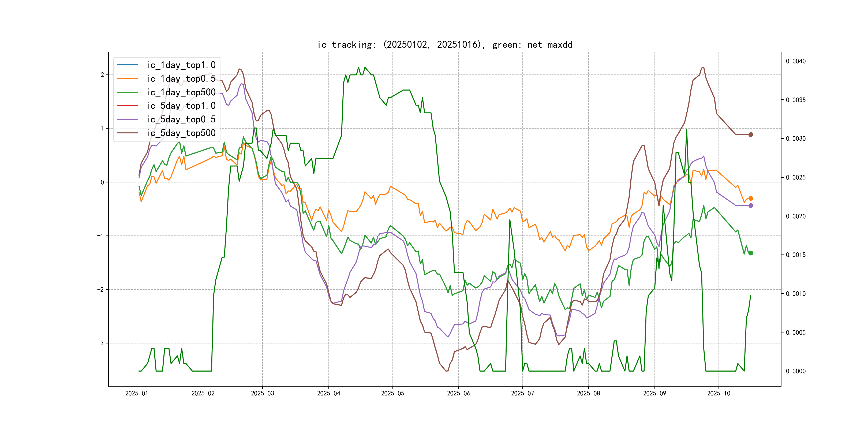Click the purple endpoint dot marker
868x434 pixels.
750,205
